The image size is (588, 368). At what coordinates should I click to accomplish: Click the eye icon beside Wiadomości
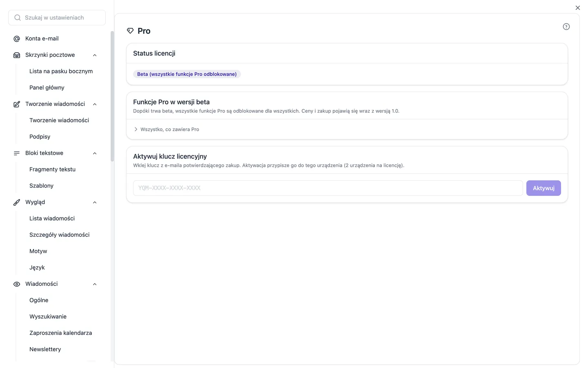coord(17,284)
